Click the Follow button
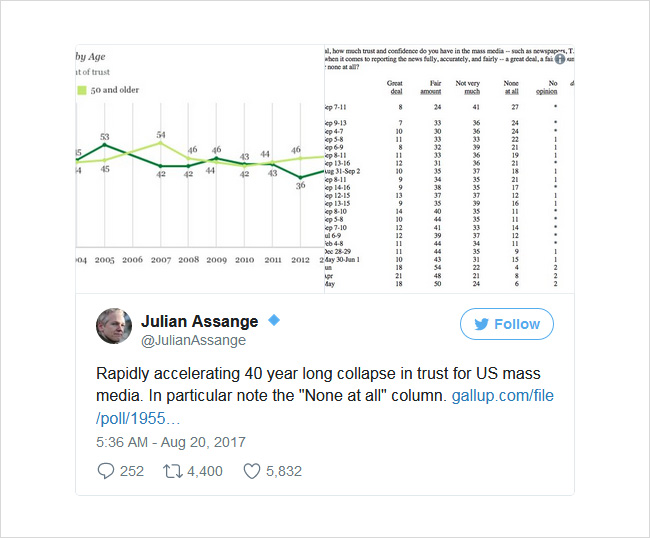Image resolution: width=650 pixels, height=538 pixels. point(507,324)
